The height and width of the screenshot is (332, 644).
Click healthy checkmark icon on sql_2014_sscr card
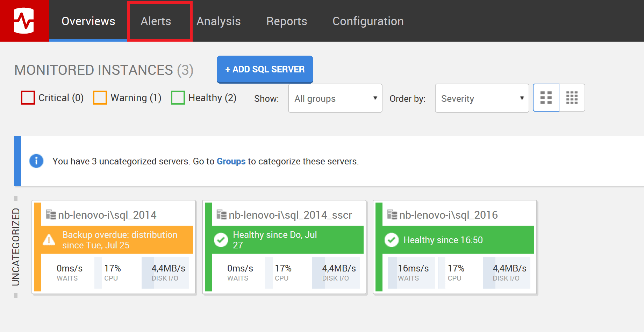pos(221,240)
